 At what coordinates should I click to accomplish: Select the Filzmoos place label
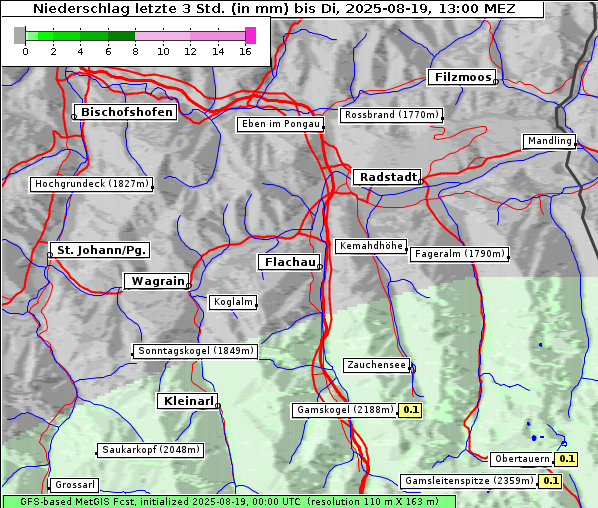click(x=463, y=77)
